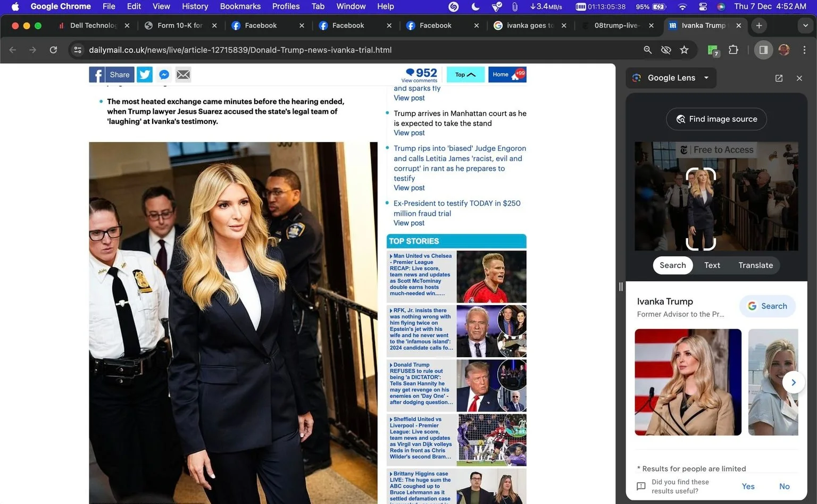Send article via Messenger icon

pos(164,74)
